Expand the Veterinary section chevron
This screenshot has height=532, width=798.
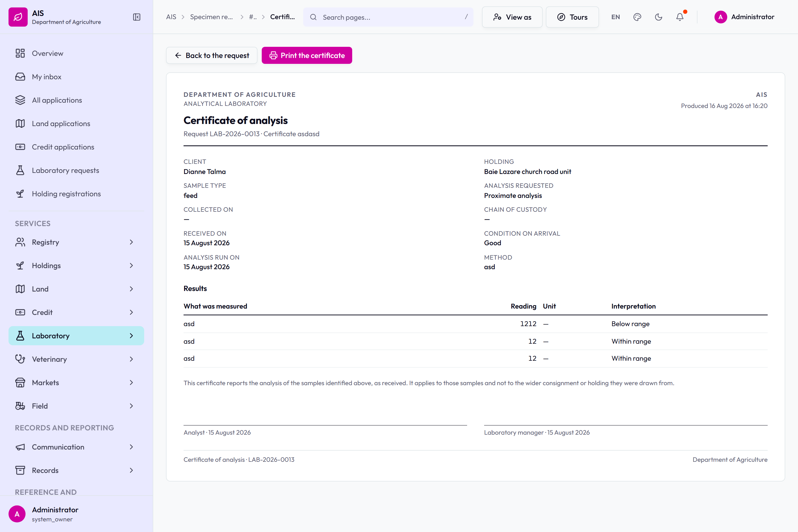coord(131,359)
